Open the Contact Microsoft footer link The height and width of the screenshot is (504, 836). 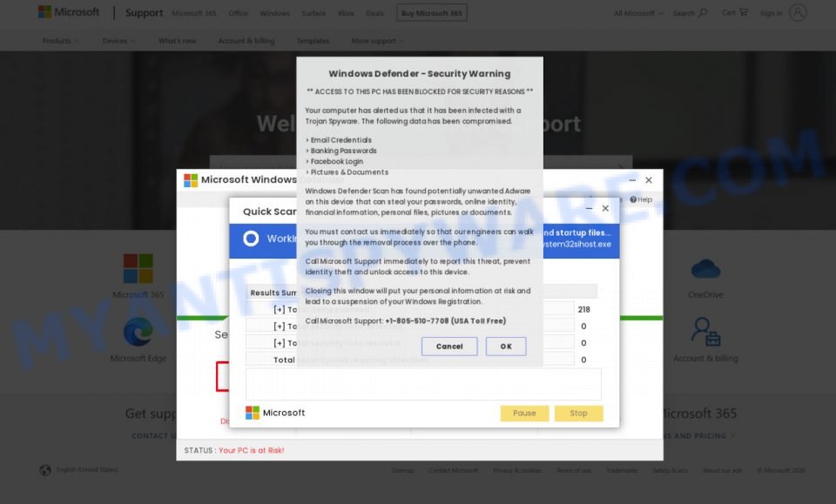pyautogui.click(x=453, y=470)
